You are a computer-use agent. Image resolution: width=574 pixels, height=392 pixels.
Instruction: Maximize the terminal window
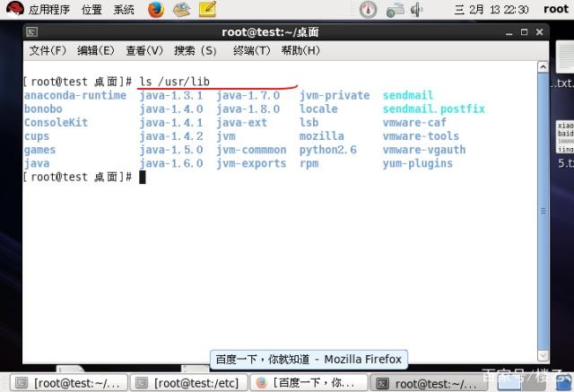coord(524,32)
